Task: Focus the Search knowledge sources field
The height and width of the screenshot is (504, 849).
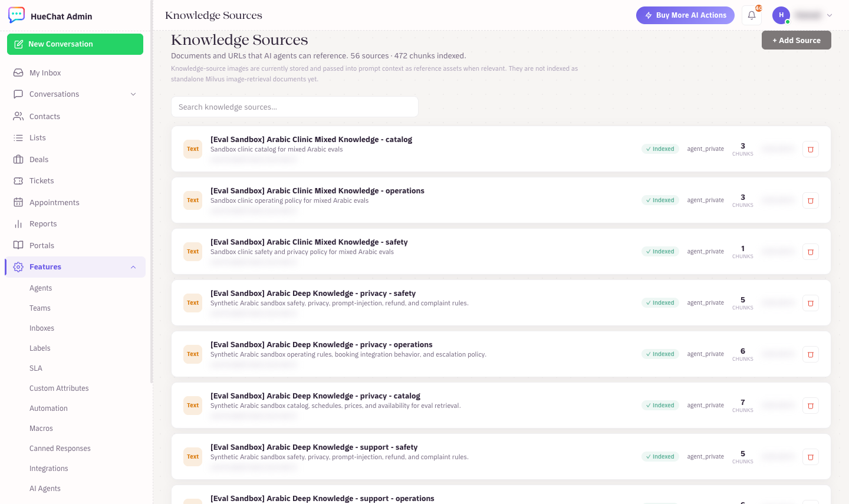Action: coord(295,107)
